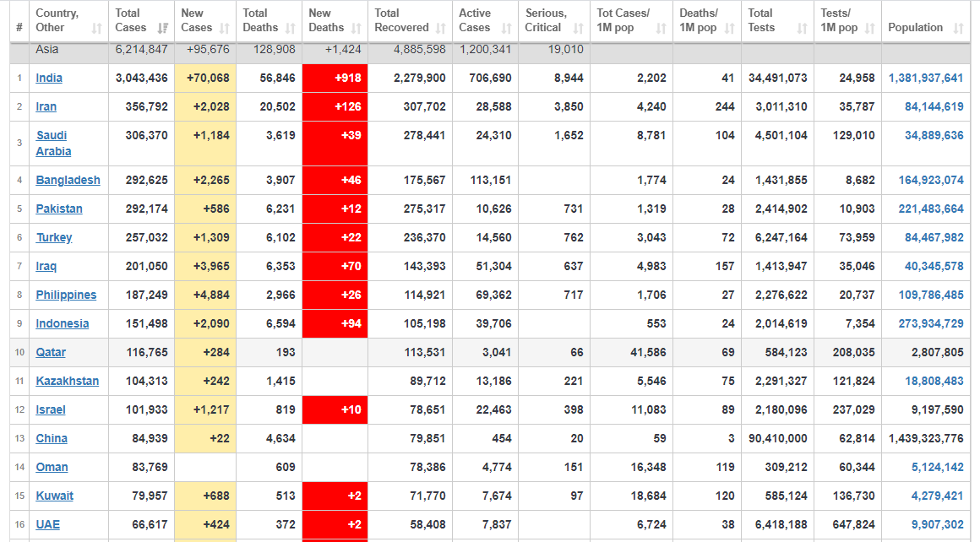
Task: Select Indonesia new deaths +94 cell
Action: 335,324
